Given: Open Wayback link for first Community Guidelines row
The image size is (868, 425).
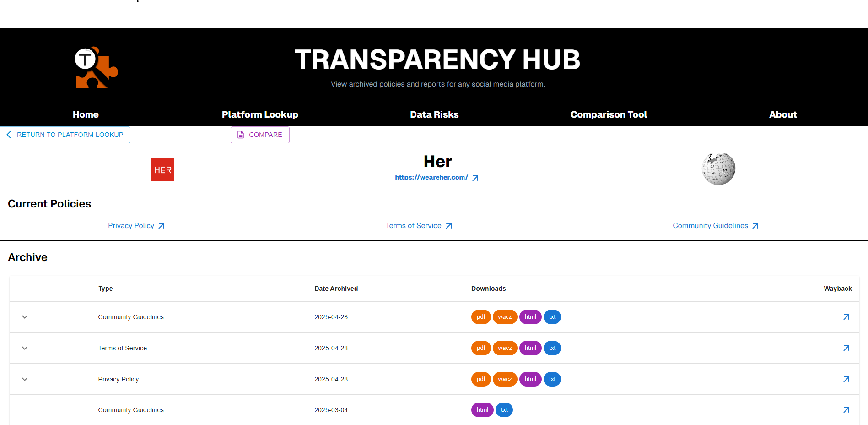Looking at the screenshot, I should (846, 317).
